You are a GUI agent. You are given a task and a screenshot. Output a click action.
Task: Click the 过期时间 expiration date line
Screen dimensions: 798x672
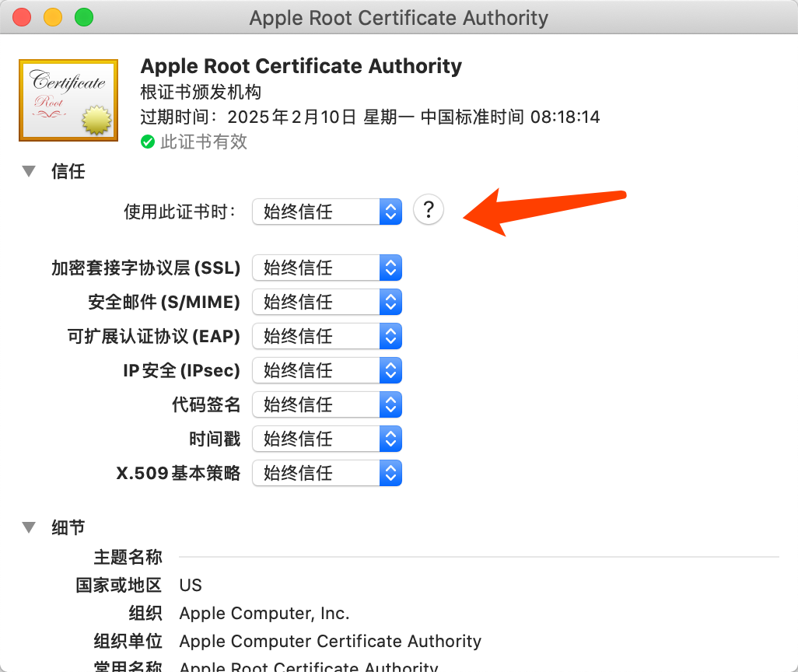click(370, 117)
